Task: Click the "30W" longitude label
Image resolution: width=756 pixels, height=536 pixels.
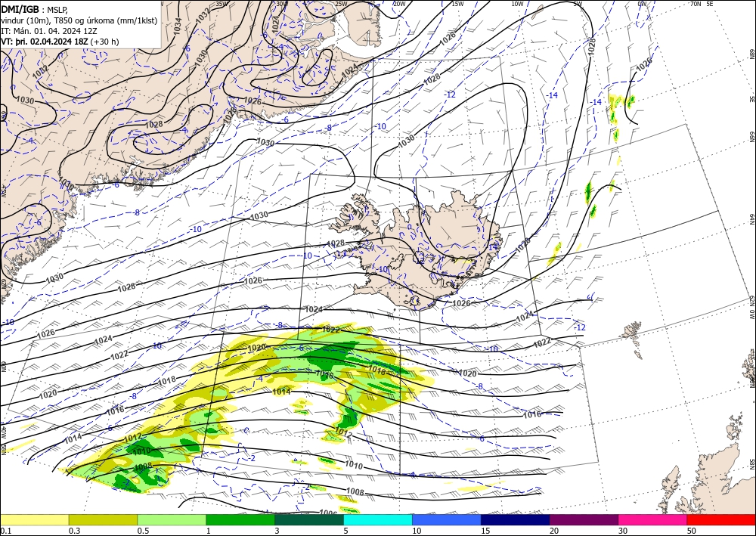Action: point(281,4)
